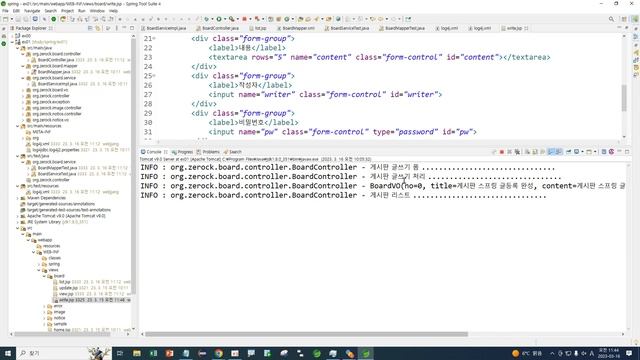Switch to the BoardServiceImpl.java editor tab
640x360 pixels.
click(x=163, y=28)
